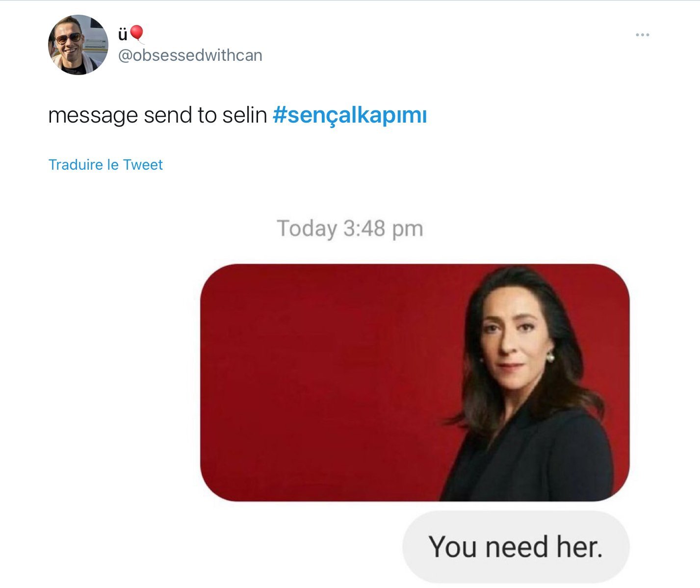
Task: Open the tweet's three-dot more options menu
Action: pyautogui.click(x=642, y=35)
